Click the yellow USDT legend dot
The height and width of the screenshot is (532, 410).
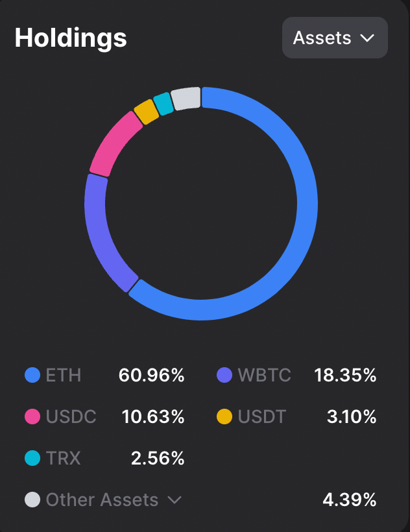[x=224, y=417]
